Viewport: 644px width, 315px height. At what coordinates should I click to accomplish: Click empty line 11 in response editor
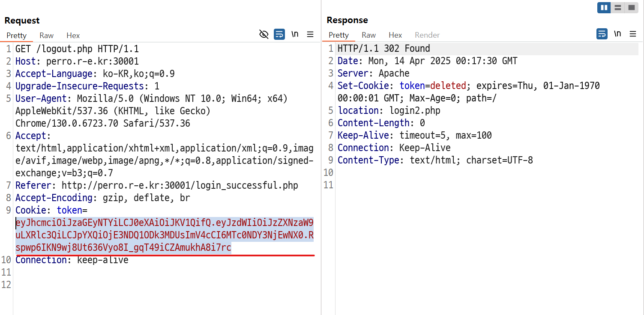pos(488,185)
